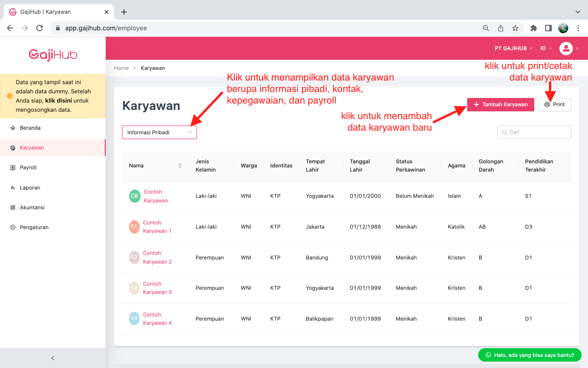Toggle sorting on the Nama column

(180, 166)
